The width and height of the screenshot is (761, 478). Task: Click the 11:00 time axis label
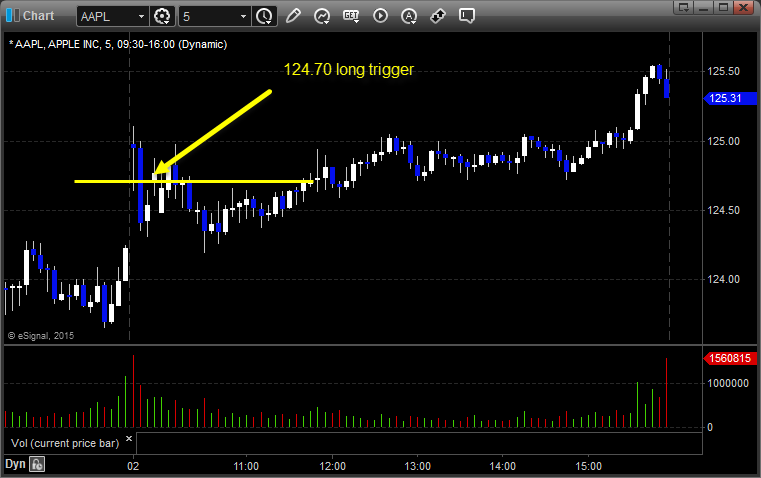pyautogui.click(x=246, y=466)
